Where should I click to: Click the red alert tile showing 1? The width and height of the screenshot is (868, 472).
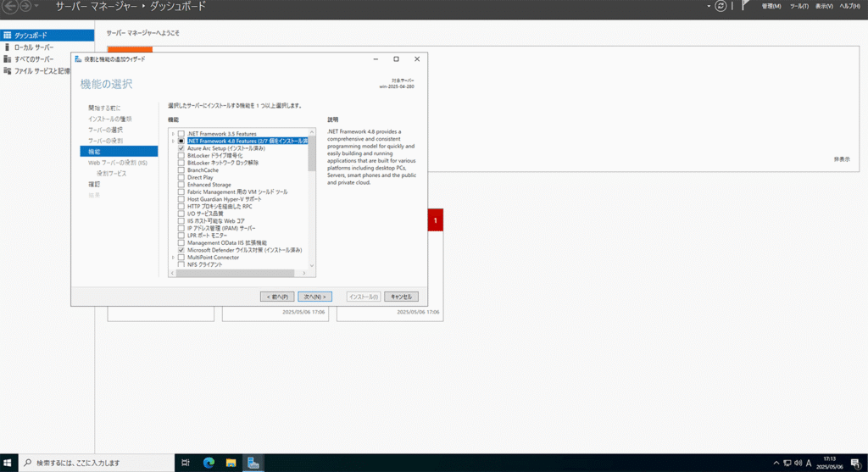pyautogui.click(x=435, y=220)
